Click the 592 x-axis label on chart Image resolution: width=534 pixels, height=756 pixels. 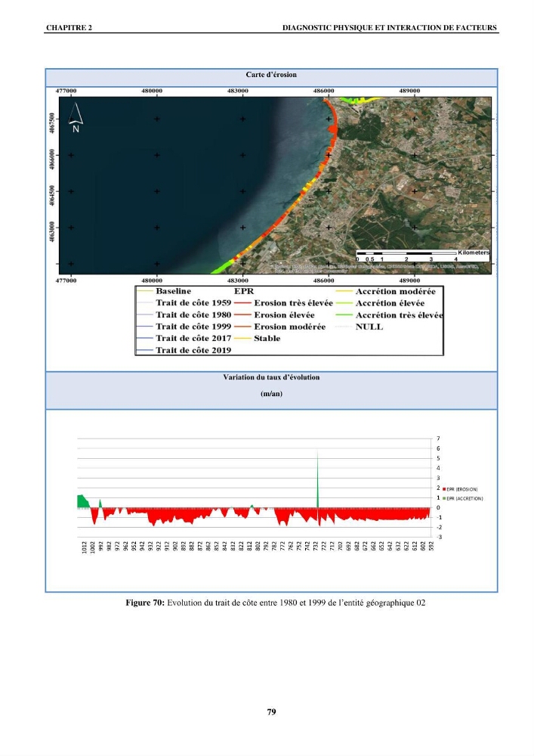tap(431, 546)
